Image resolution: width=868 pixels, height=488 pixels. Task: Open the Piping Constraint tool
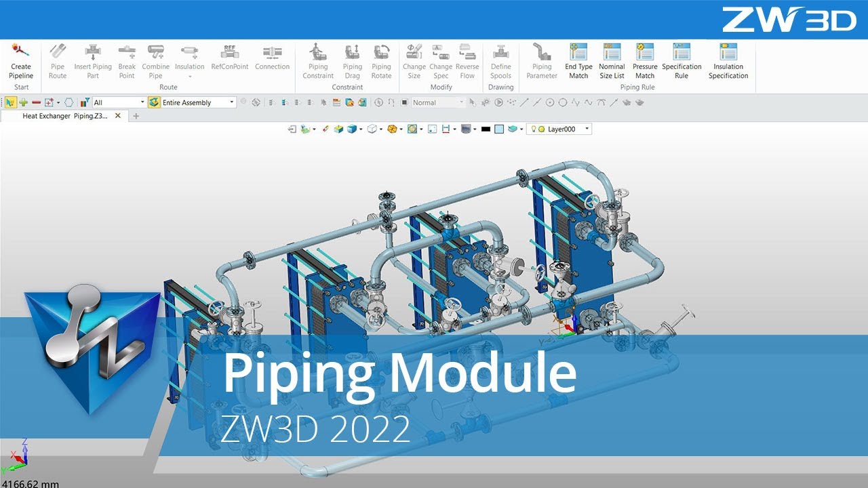pos(318,62)
